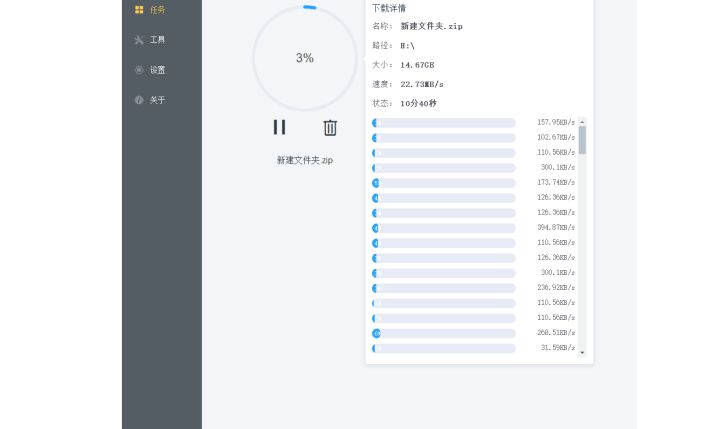Click the progress bar for 394.87KB/s thread
The image size is (720, 429).
444,228
